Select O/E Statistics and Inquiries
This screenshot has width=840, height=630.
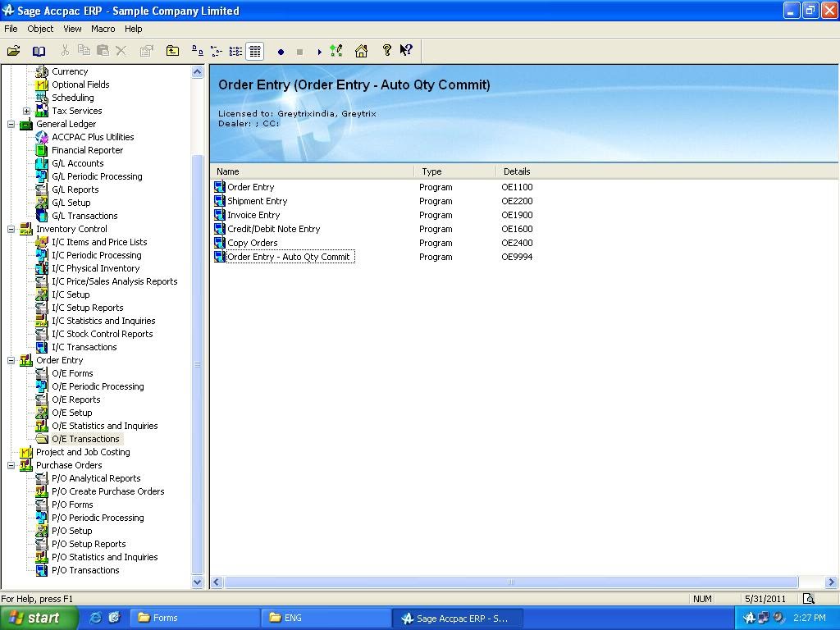pyautogui.click(x=104, y=426)
